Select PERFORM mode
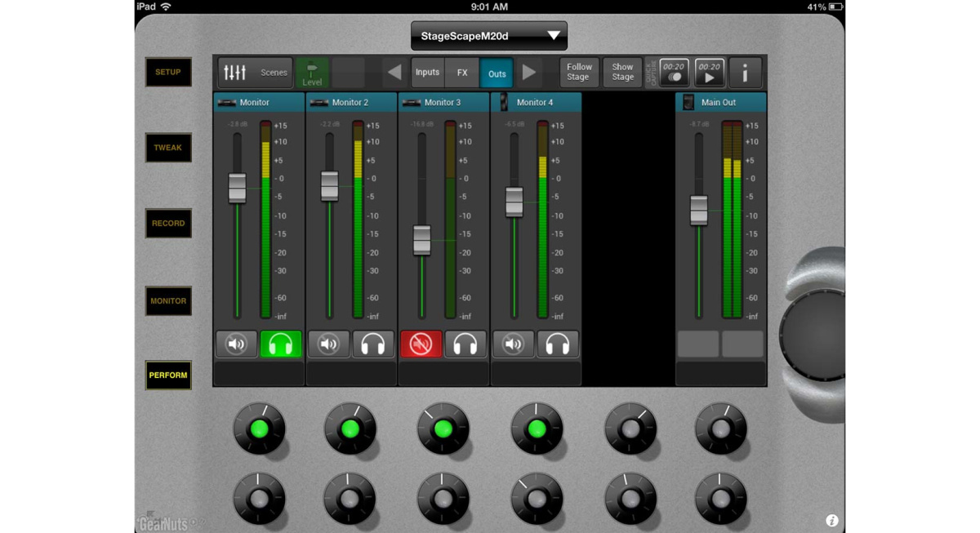 [x=168, y=375]
